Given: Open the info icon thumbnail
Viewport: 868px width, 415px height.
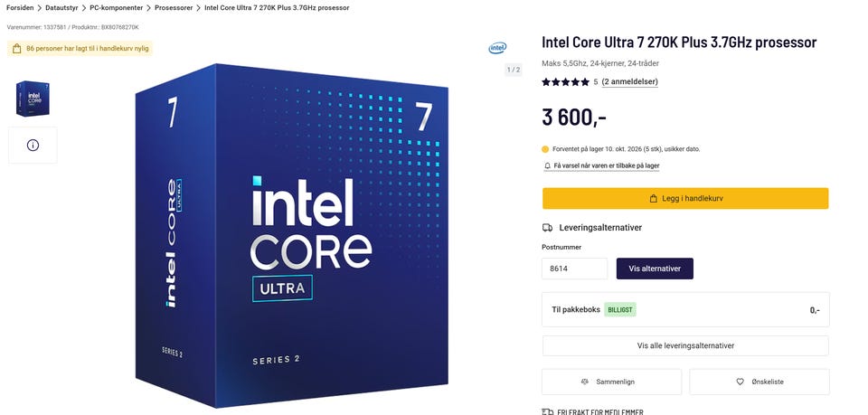Looking at the screenshot, I should pos(33,145).
